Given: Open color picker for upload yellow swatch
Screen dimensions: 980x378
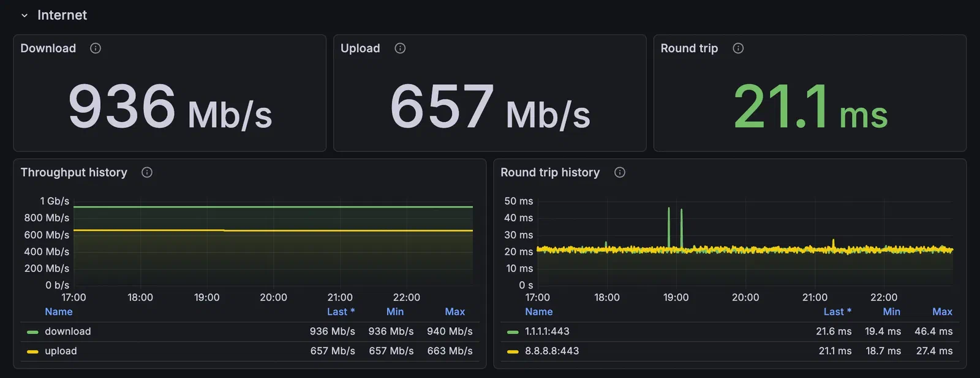Looking at the screenshot, I should pyautogui.click(x=33, y=352).
